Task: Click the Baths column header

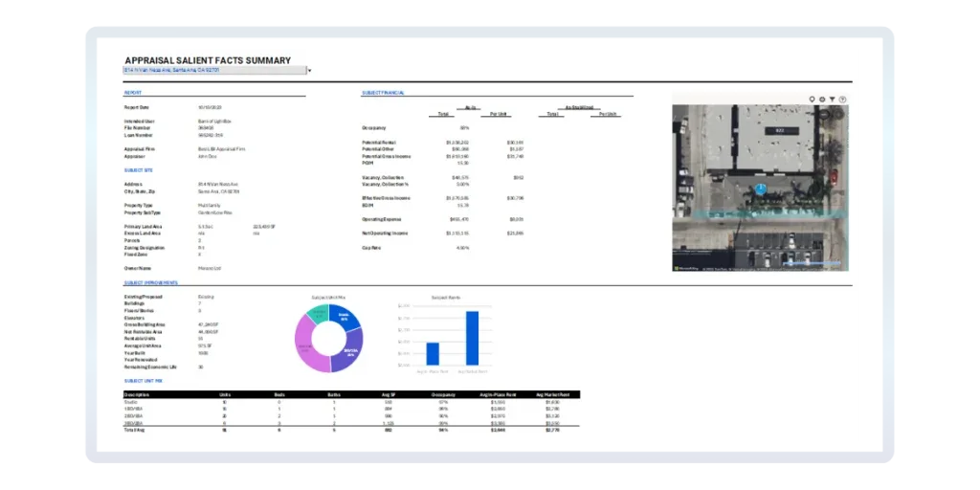Action: point(334,394)
